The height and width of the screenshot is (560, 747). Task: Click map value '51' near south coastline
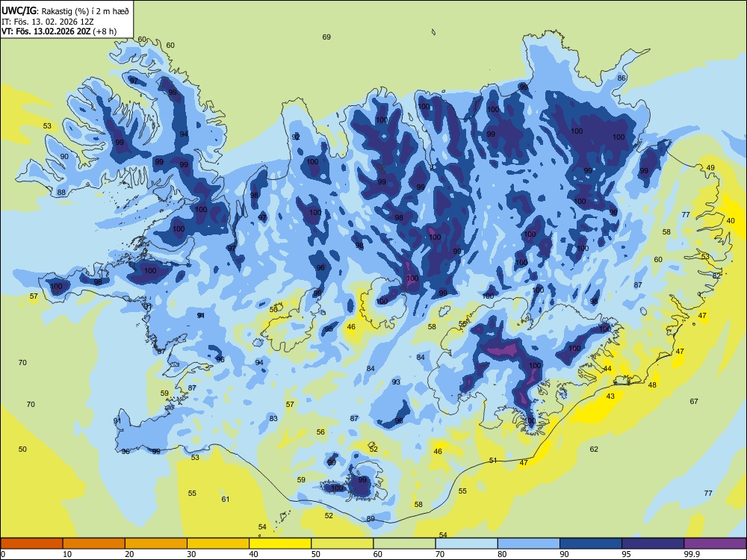pyautogui.click(x=493, y=461)
